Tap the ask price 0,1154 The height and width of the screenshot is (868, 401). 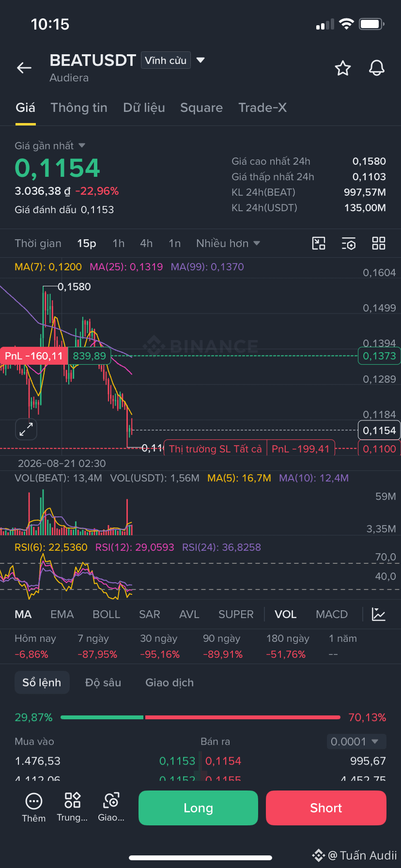pyautogui.click(x=223, y=761)
